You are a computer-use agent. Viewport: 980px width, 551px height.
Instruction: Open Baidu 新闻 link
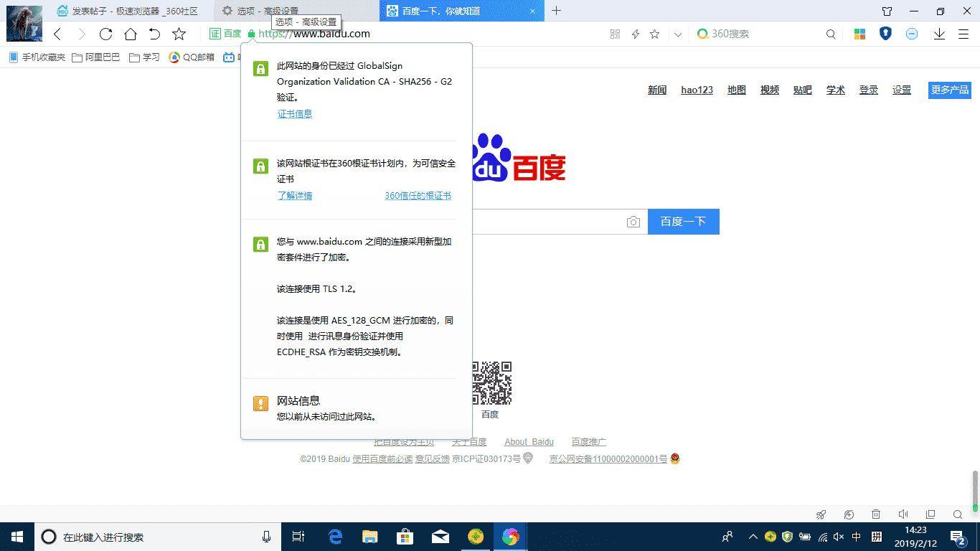(657, 90)
